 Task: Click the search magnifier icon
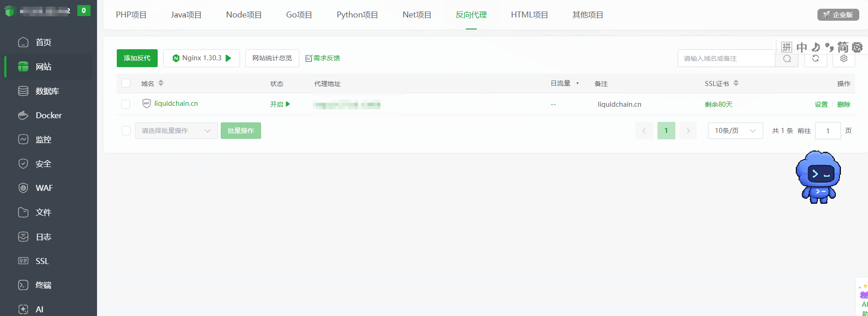[x=787, y=58]
